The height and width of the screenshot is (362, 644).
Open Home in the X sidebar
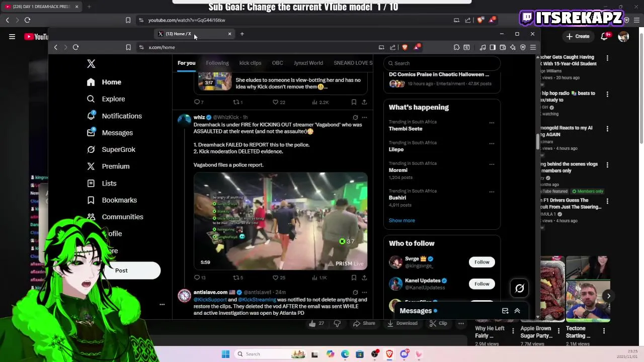tap(104, 82)
